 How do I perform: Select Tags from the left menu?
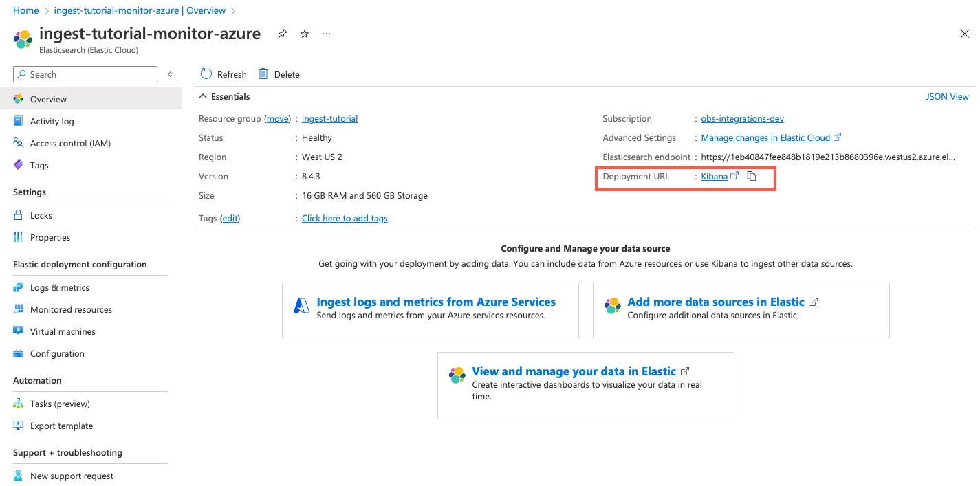click(x=38, y=165)
